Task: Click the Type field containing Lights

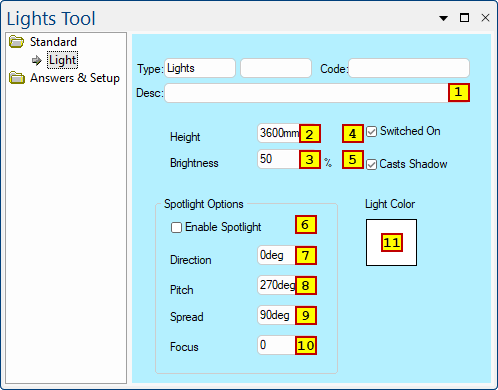Action: 200,68
